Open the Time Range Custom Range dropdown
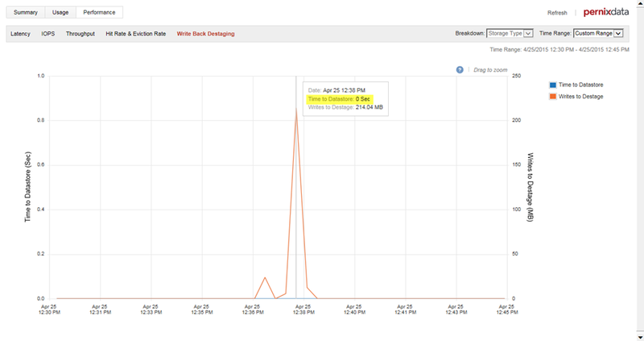644x341 pixels. pos(598,33)
